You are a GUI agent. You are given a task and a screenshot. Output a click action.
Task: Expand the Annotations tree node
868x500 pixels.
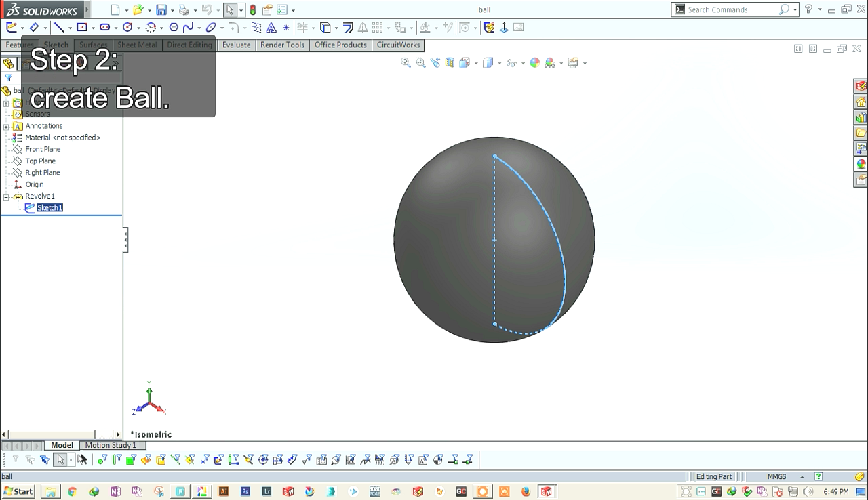pos(6,127)
